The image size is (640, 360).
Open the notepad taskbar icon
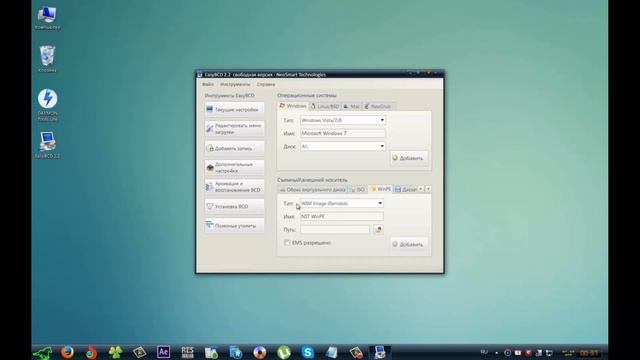tap(332, 352)
